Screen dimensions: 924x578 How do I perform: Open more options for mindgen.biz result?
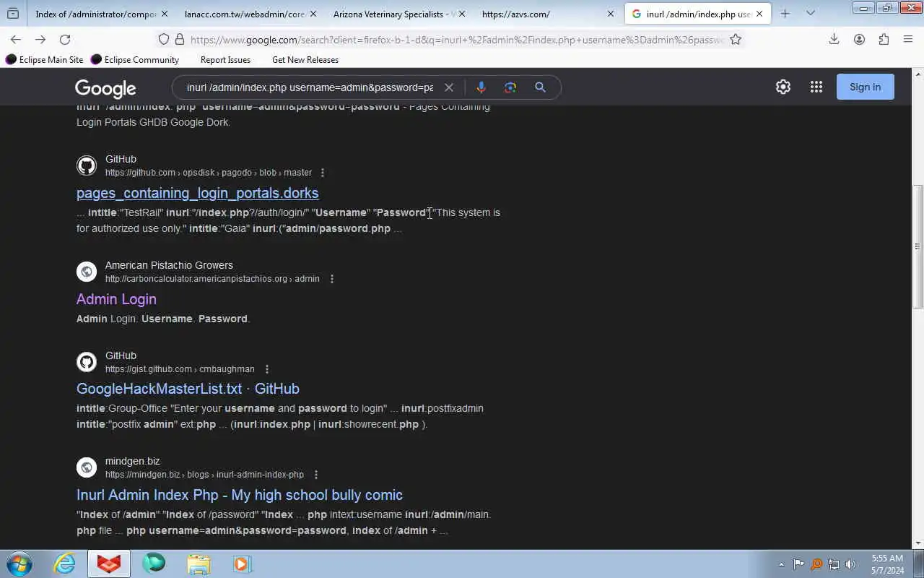(315, 475)
